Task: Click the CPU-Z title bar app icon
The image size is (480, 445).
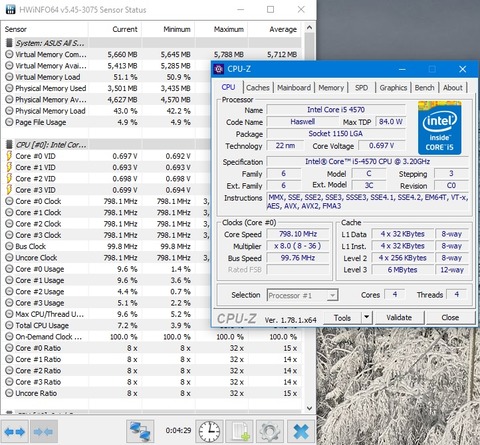Action: click(x=219, y=69)
